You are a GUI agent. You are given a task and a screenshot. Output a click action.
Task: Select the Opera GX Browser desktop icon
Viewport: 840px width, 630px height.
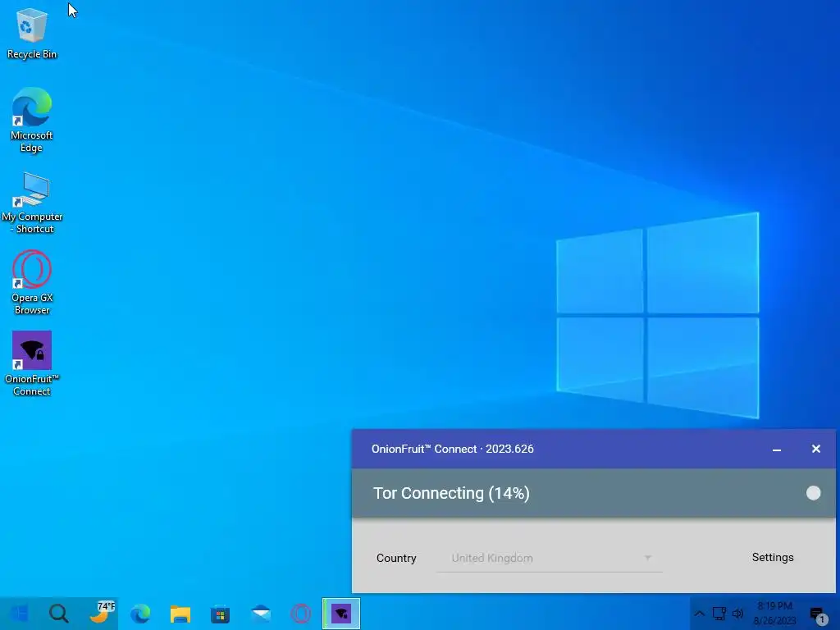[32, 282]
